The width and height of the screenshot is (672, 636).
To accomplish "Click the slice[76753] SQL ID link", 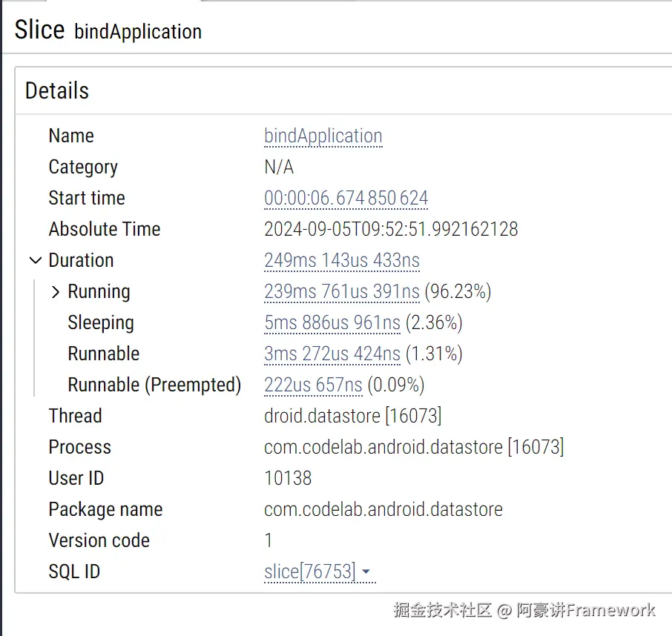I will [310, 572].
